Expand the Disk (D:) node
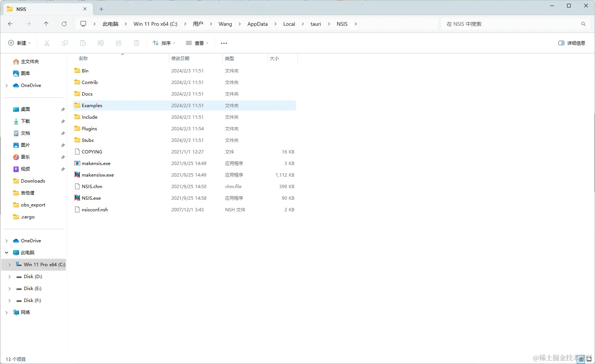595x364 pixels. tap(9, 277)
